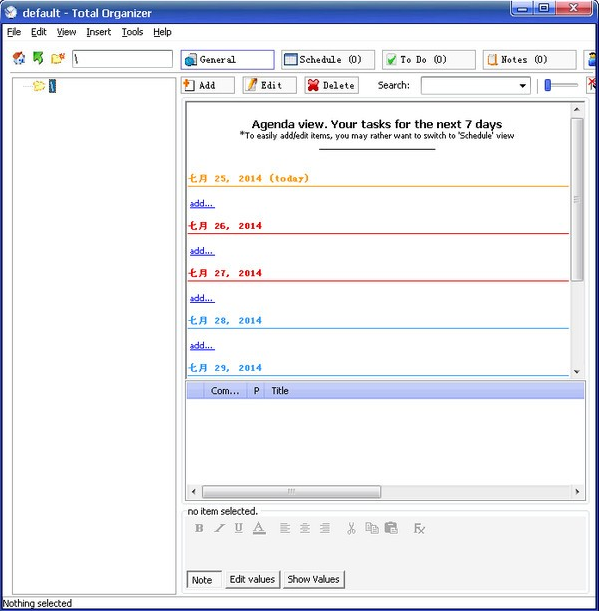Center-align text with the alignment icon
Image resolution: width=599 pixels, height=611 pixels.
[305, 528]
